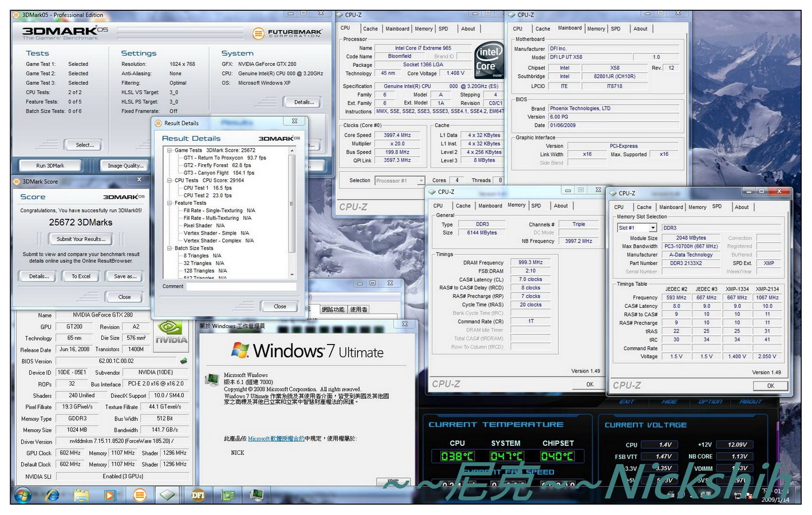Open SPD tab in CPU-Z Memory window
The image size is (812, 515).
tap(536, 205)
